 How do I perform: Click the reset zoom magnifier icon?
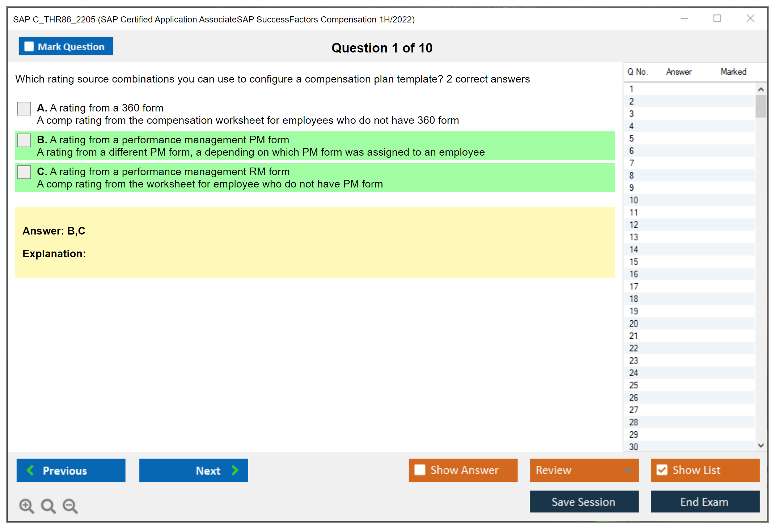[48, 506]
